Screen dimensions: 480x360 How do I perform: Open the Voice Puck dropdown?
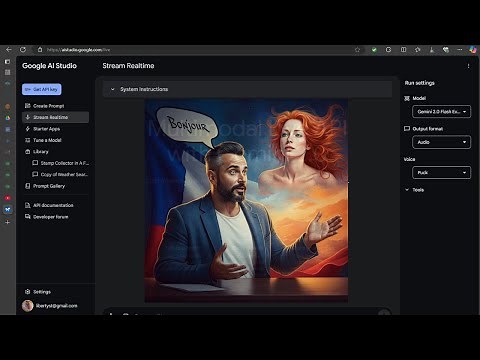tap(441, 172)
